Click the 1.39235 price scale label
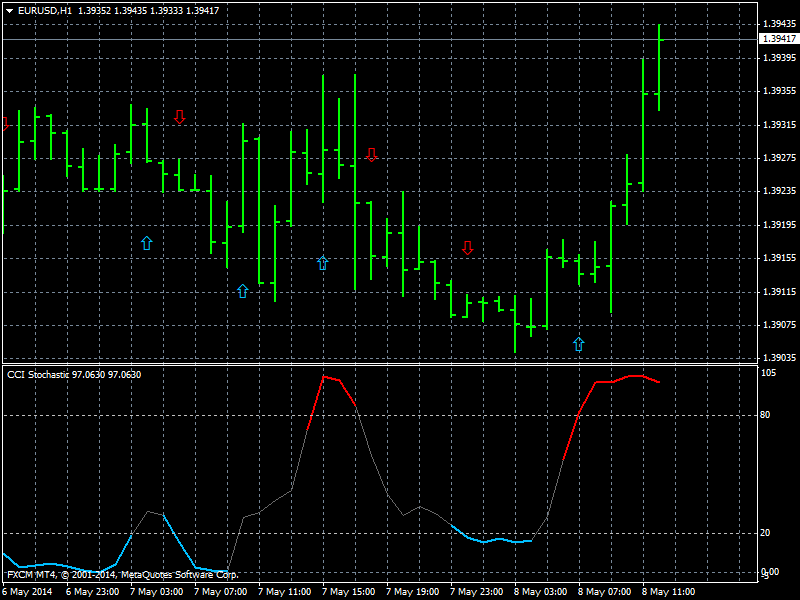Image resolution: width=800 pixels, height=600 pixels. click(779, 191)
